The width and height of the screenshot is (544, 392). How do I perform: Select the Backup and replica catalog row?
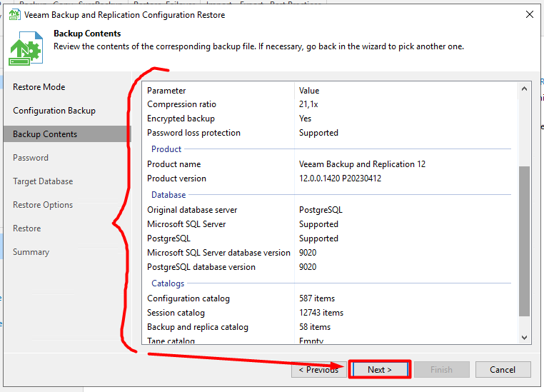coord(330,327)
